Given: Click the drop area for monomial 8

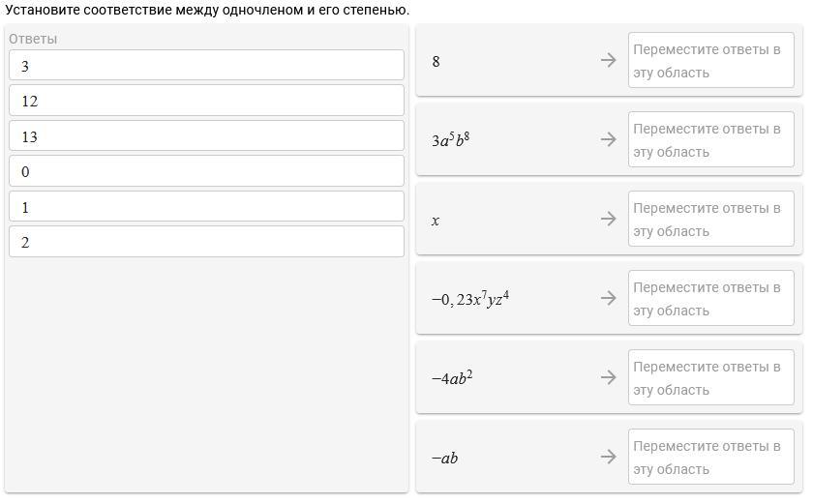Looking at the screenshot, I should click(x=710, y=61).
